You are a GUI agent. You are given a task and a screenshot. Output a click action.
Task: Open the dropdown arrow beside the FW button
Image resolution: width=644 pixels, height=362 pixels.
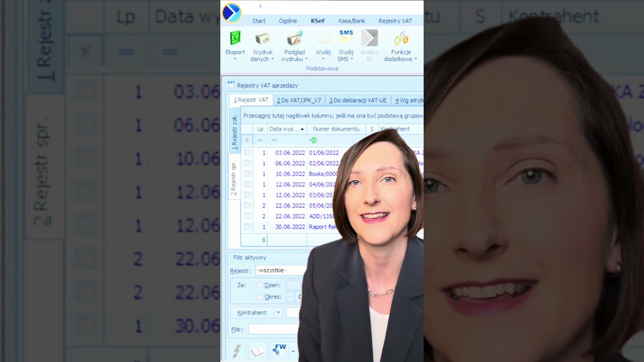293,351
